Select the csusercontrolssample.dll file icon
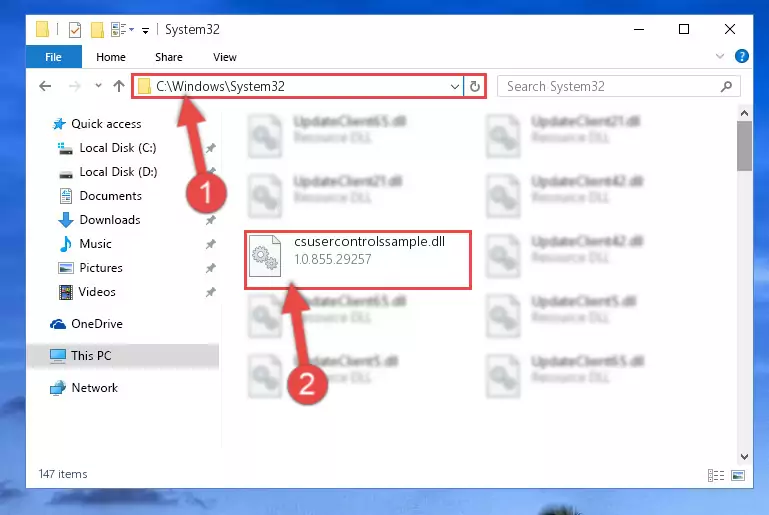This screenshot has height=515, width=769. [265, 256]
